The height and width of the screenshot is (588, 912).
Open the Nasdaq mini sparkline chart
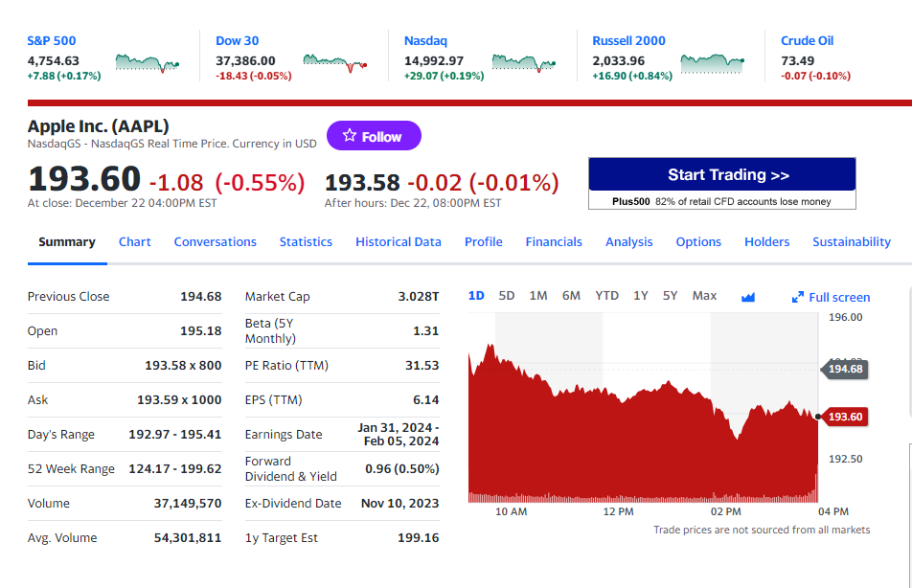523,63
